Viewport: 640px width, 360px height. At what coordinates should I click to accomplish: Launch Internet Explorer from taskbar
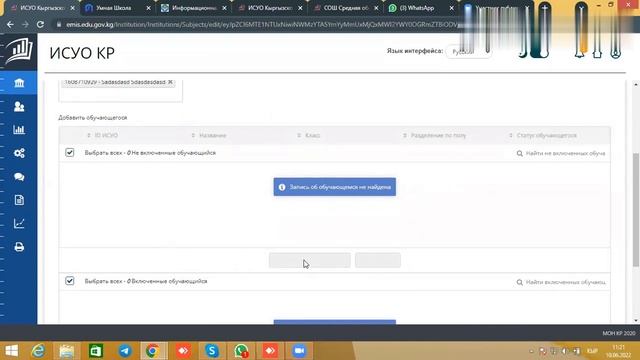[x=38, y=351]
